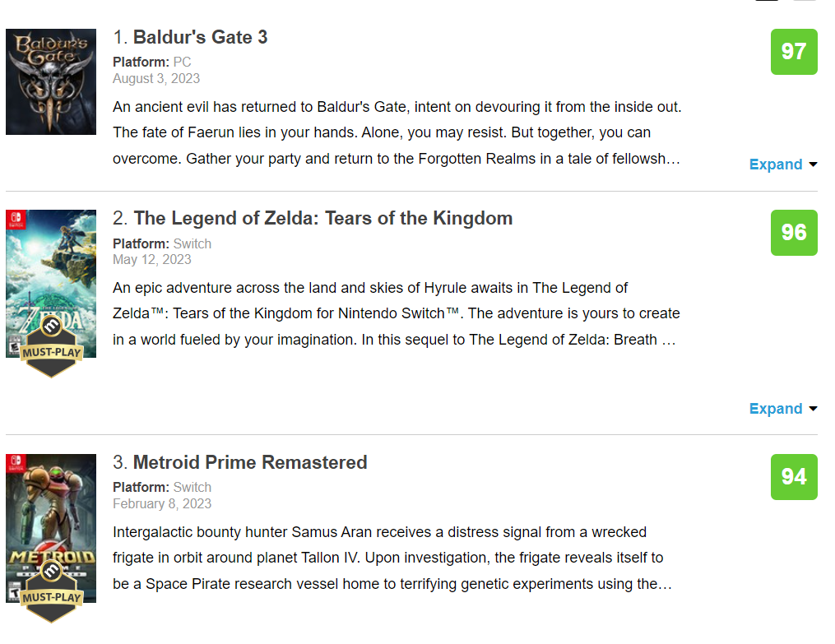Click the PC platform label for Baldur's Gate

pyautogui.click(x=182, y=63)
